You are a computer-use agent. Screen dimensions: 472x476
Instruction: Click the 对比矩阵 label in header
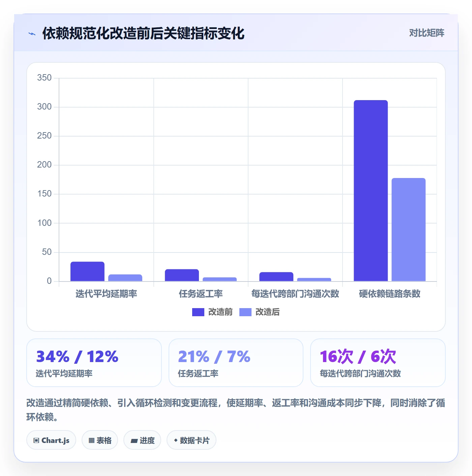[426, 33]
